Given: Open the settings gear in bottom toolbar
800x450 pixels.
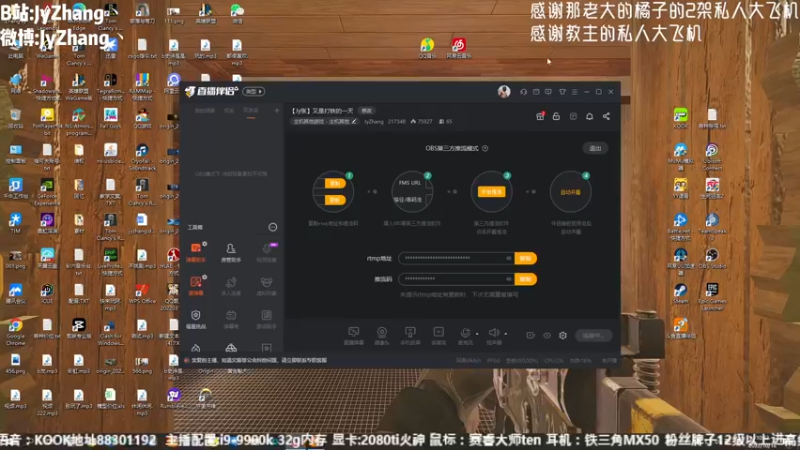Looking at the screenshot, I should click(x=563, y=335).
